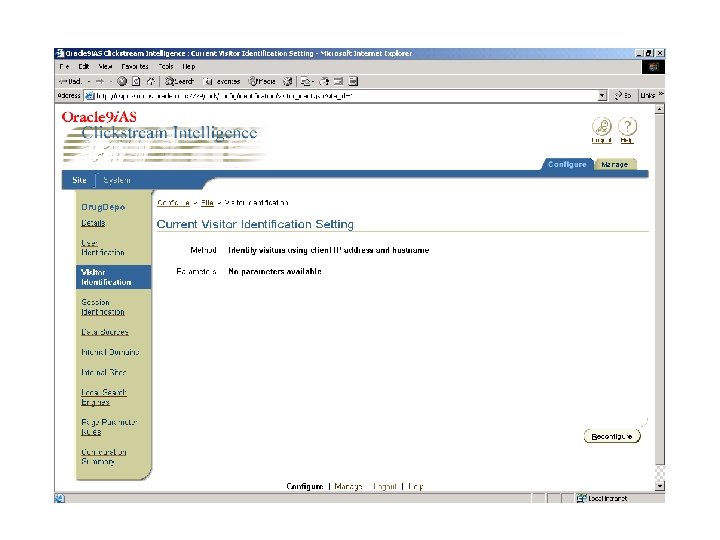
Task: Click the Discuss toolbar icon
Action: pyautogui.click(x=353, y=82)
